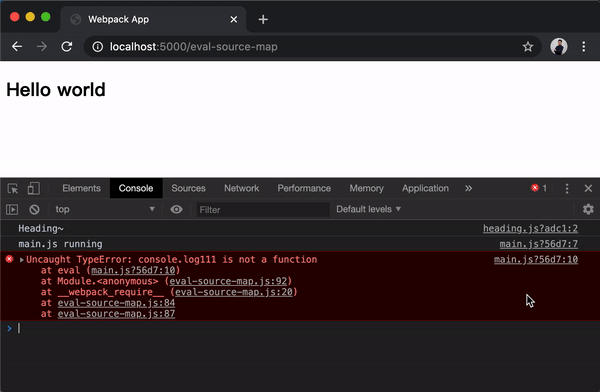Open the eval-source-map.js:84 link
The width and height of the screenshot is (600, 392).
tap(116, 303)
